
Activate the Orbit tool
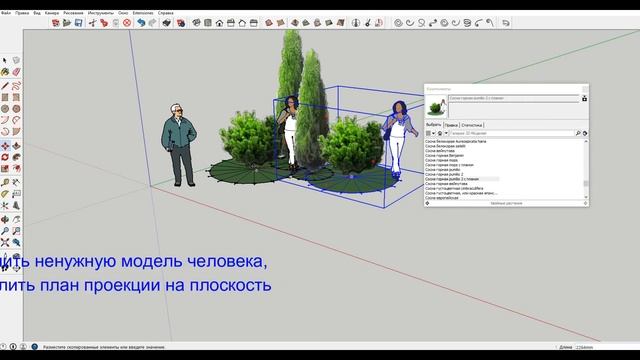(x=5, y=220)
